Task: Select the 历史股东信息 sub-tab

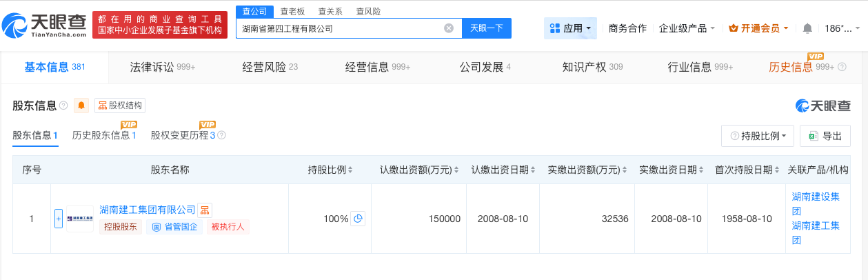Action: click(104, 135)
